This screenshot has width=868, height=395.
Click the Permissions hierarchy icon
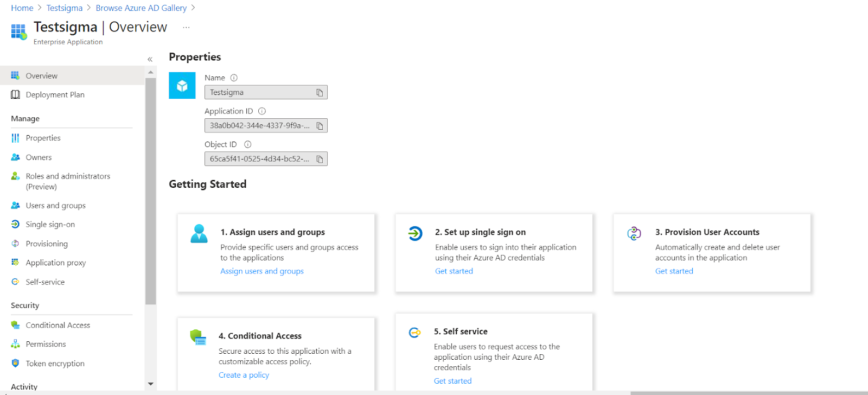tap(15, 344)
